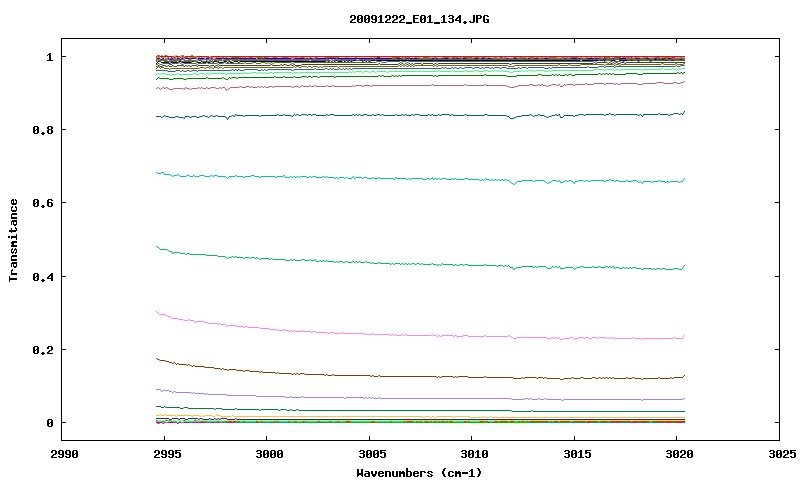
Task: Click the x-axis tick label 2990
Action: (x=64, y=454)
